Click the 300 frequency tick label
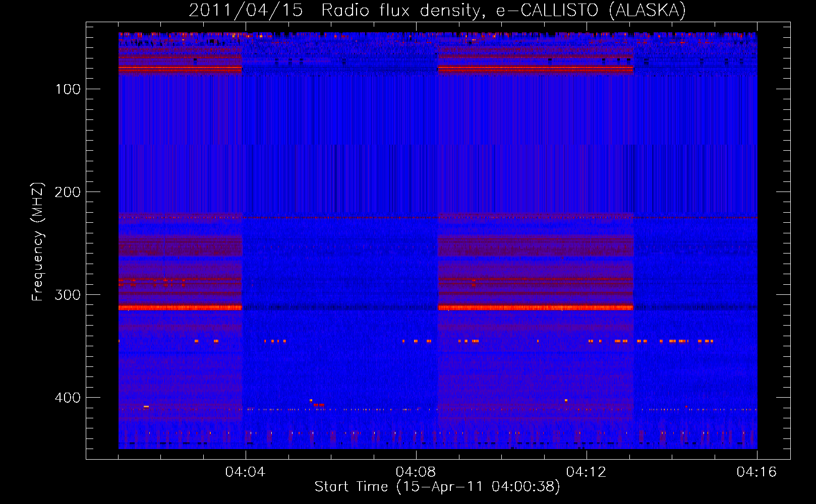 click(68, 295)
